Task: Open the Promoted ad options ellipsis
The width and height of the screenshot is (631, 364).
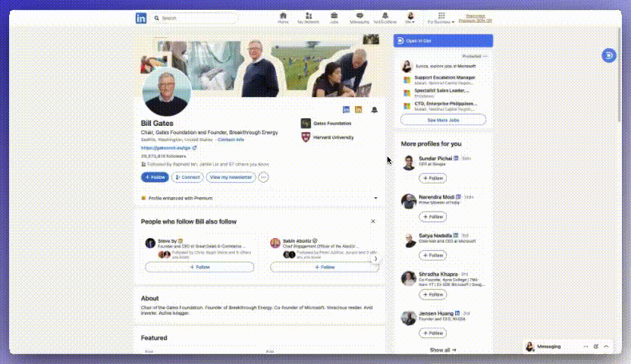Action: (485, 56)
